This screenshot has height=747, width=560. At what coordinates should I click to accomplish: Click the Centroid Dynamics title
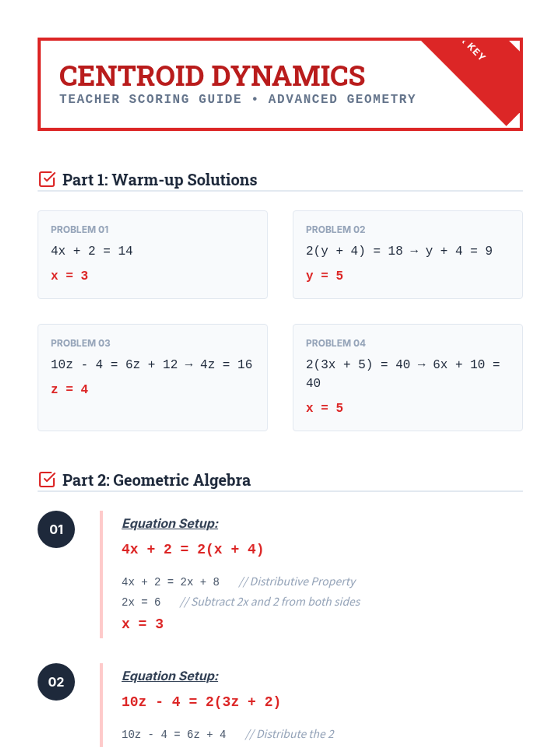click(212, 76)
